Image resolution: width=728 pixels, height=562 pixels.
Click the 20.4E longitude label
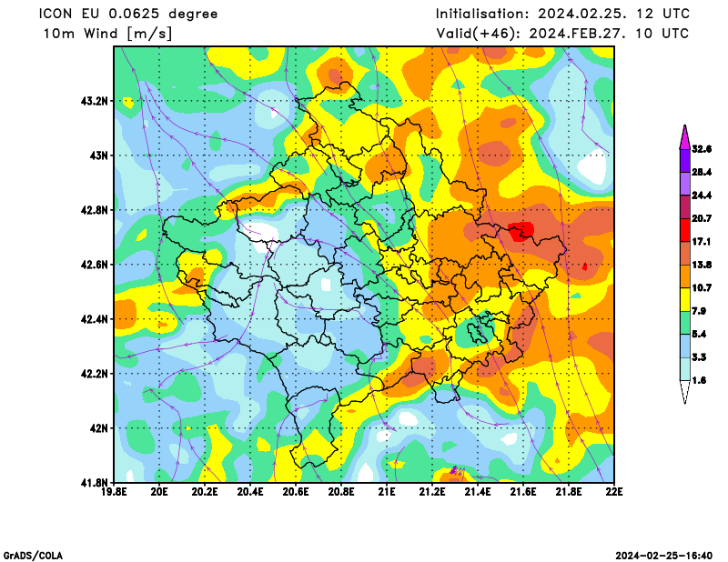point(250,491)
